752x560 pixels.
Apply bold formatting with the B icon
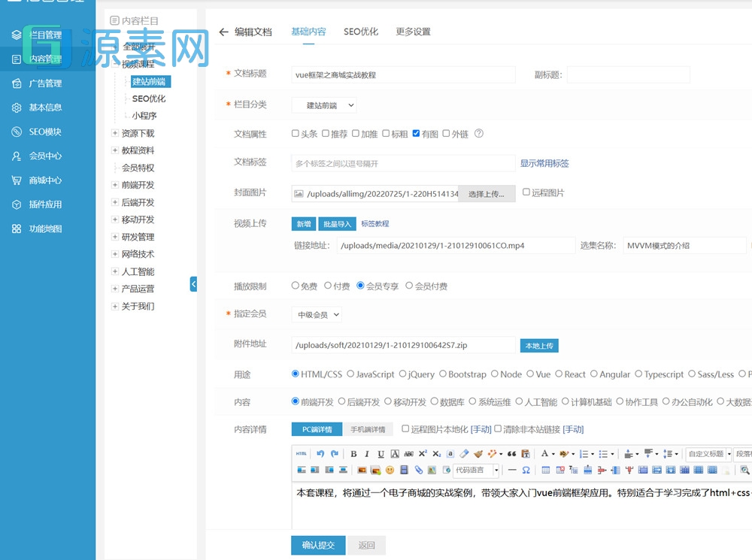(354, 453)
